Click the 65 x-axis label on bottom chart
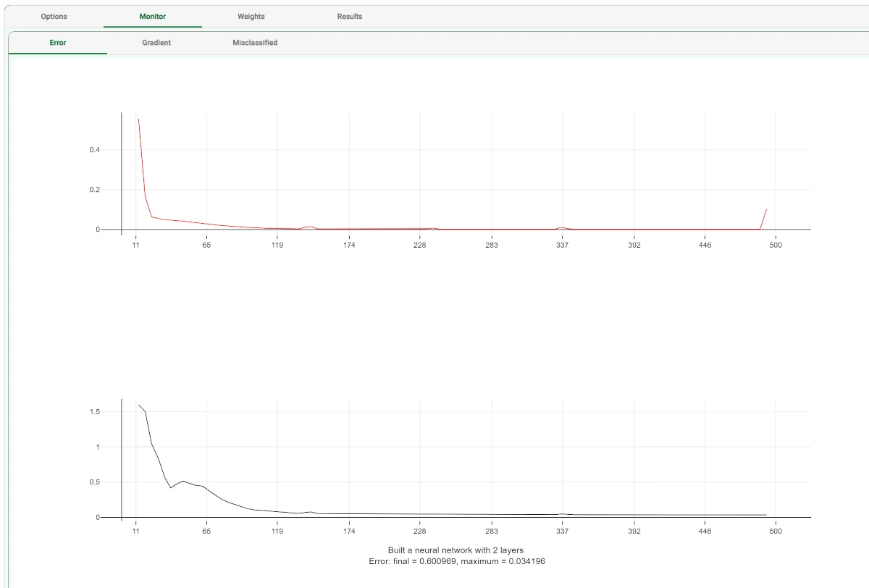869x588 pixels. click(206, 532)
